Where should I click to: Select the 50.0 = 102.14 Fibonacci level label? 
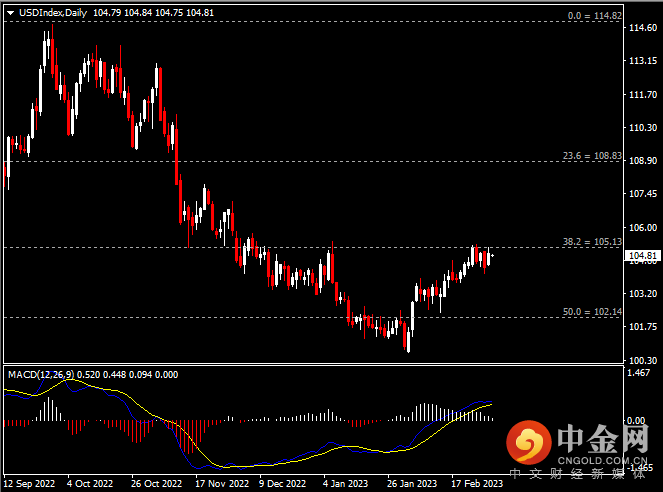click(x=591, y=312)
